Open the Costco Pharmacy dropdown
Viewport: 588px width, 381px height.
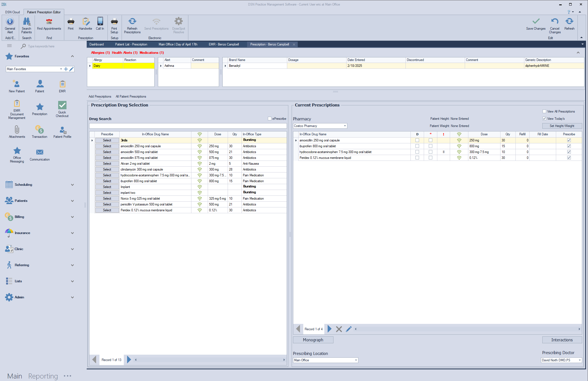click(x=345, y=126)
